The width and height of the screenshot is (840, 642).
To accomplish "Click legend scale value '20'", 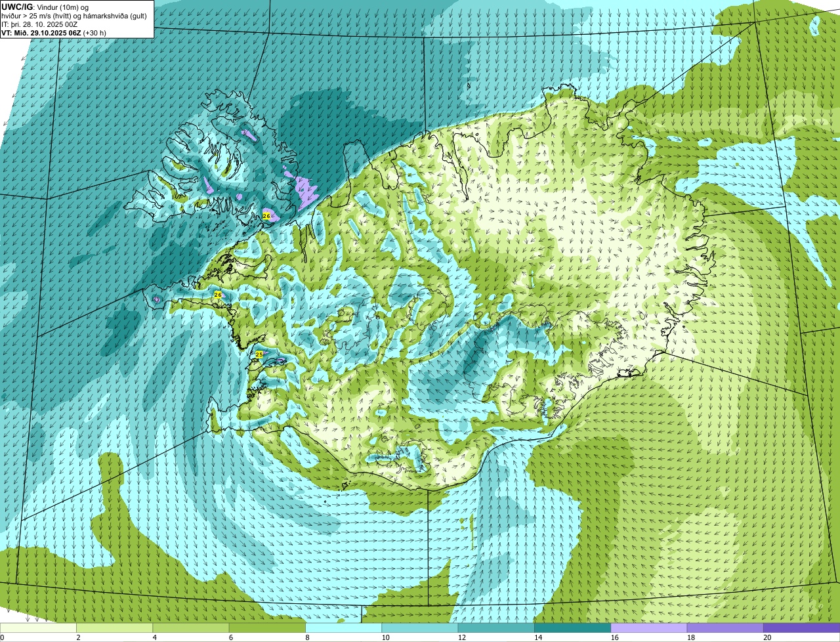I will click(767, 637).
